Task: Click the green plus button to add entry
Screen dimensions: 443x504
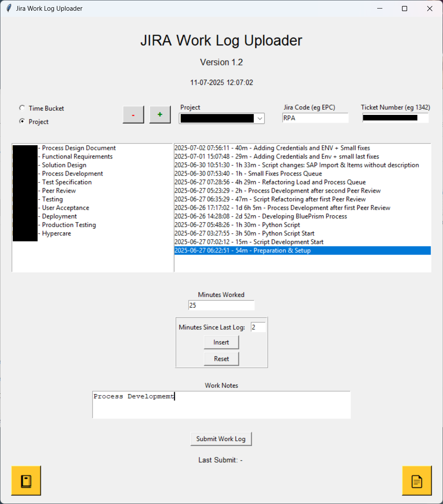Action: point(160,114)
